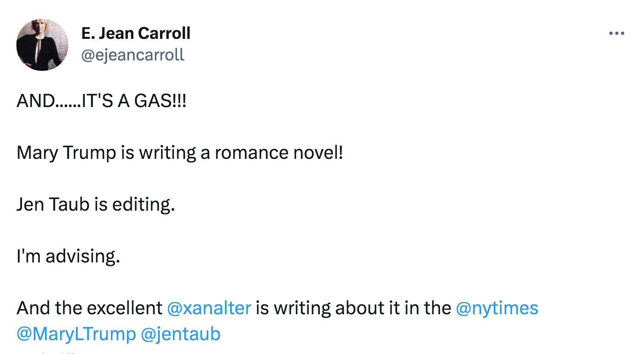Click the words "And the" in last paragraph
Image resolution: width=644 pixels, height=354 pixels.
(x=50, y=308)
